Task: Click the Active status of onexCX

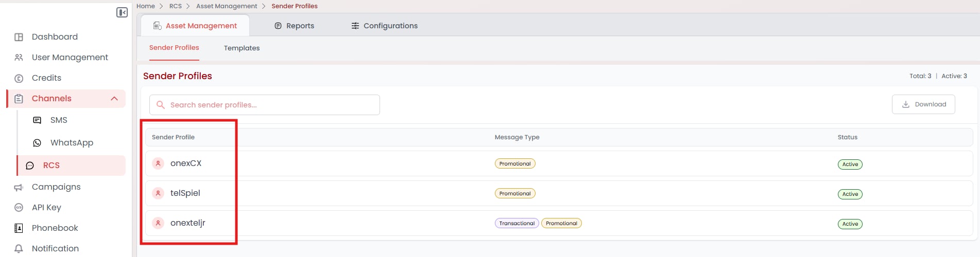Action: click(x=850, y=164)
